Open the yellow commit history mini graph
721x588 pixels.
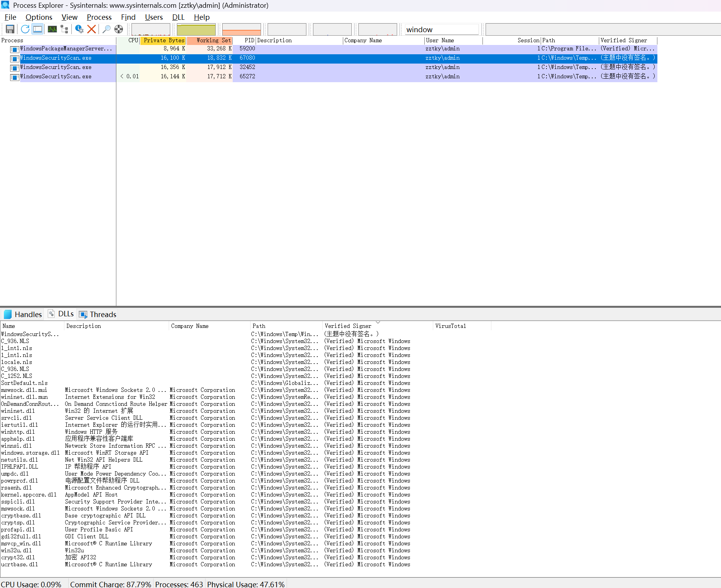(196, 29)
